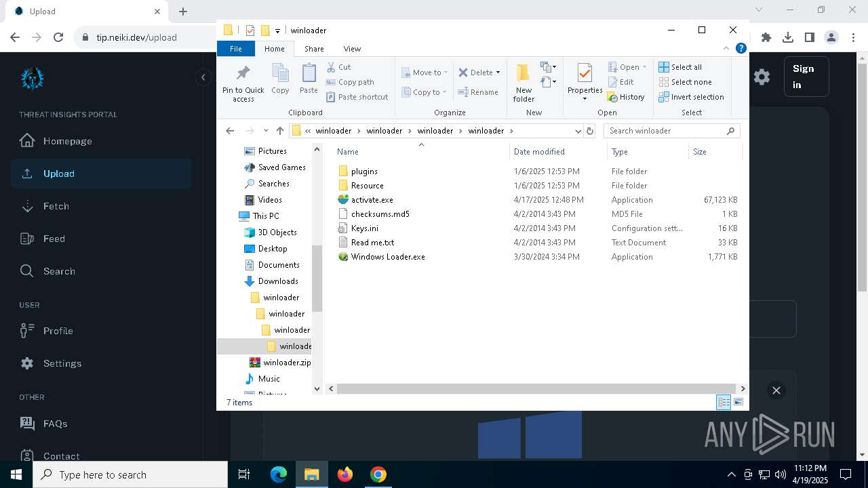Viewport: 868px width, 488px height.
Task: Click Edit in Open group
Action: (x=620, y=82)
